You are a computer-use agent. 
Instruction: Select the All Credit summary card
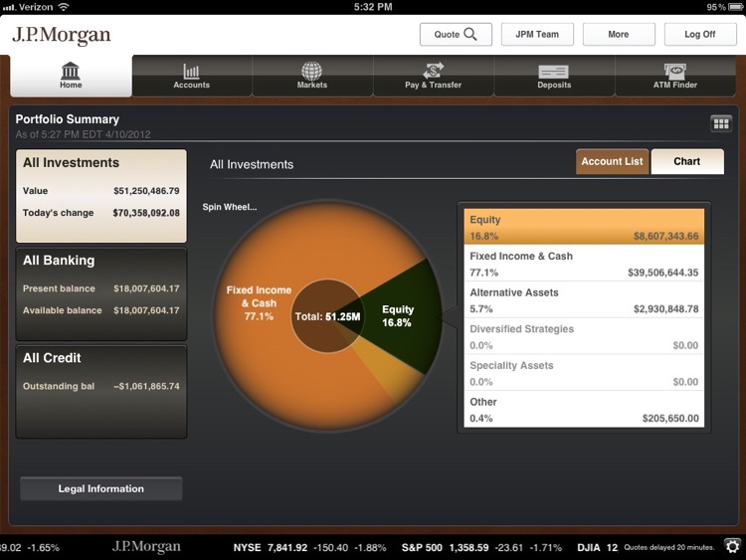[101, 392]
